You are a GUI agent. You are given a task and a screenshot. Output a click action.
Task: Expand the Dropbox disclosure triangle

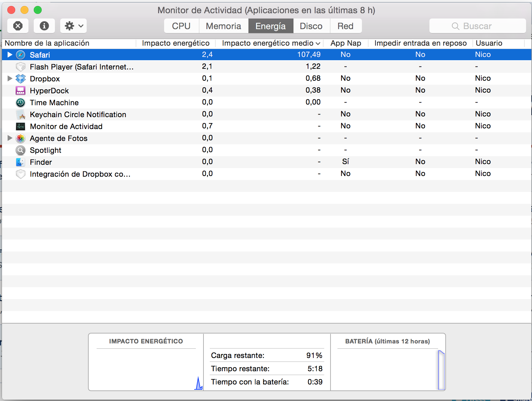10,78
